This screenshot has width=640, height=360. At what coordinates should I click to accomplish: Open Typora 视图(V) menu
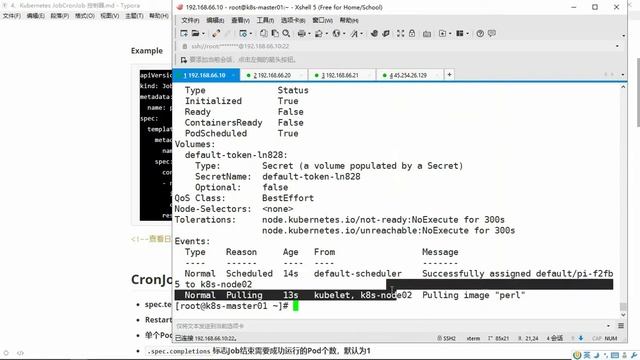coord(110,16)
